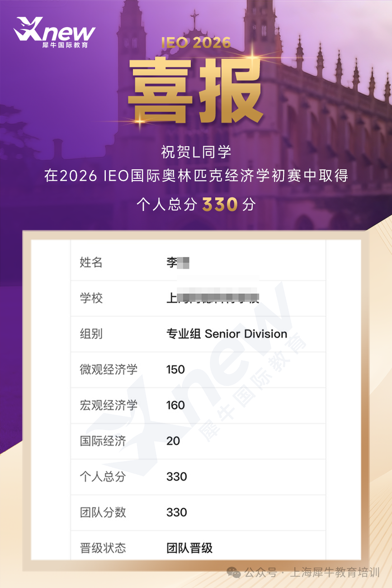Click the Xnew logo at top left
The width and height of the screenshot is (392, 588).
(x=54, y=33)
